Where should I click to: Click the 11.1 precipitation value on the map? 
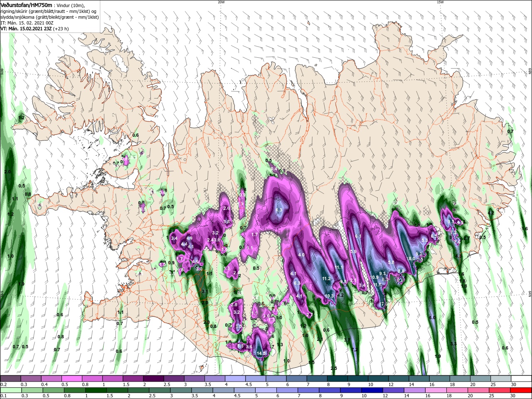339,267
